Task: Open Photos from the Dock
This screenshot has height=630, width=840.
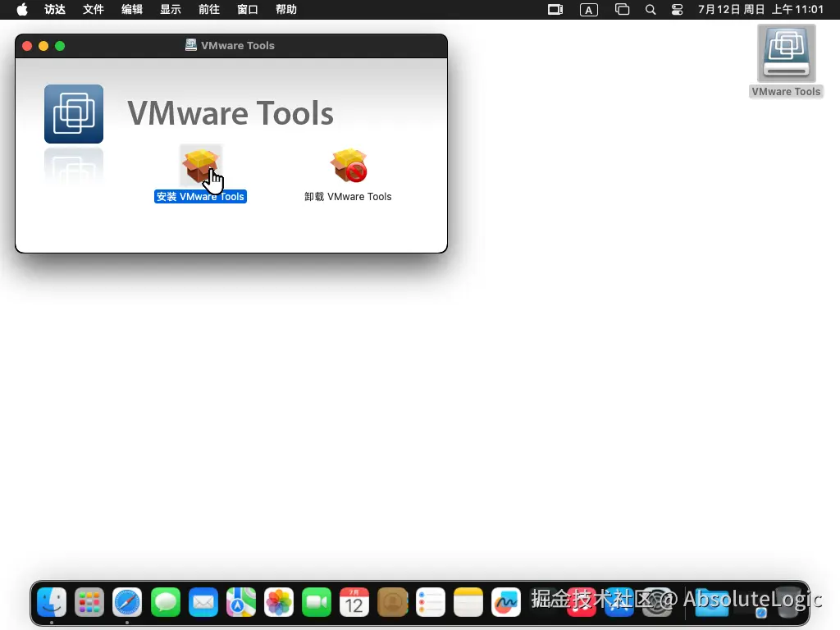Action: [279, 602]
